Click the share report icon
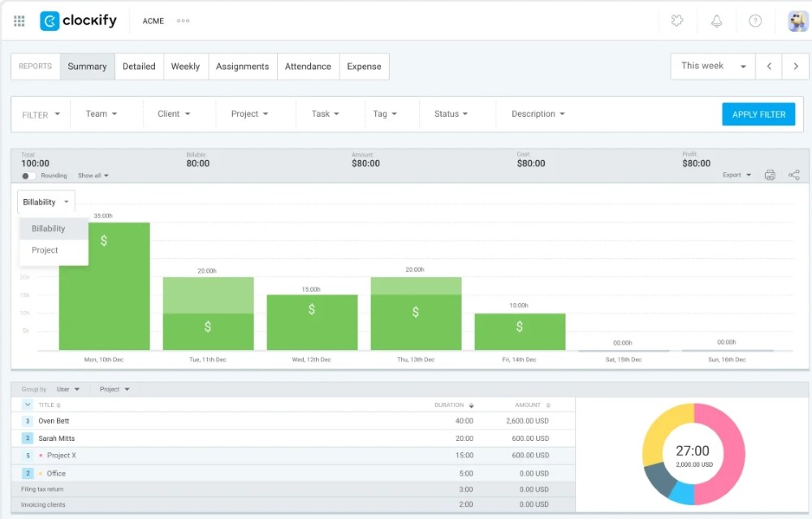This screenshot has width=812, height=519. [x=793, y=175]
